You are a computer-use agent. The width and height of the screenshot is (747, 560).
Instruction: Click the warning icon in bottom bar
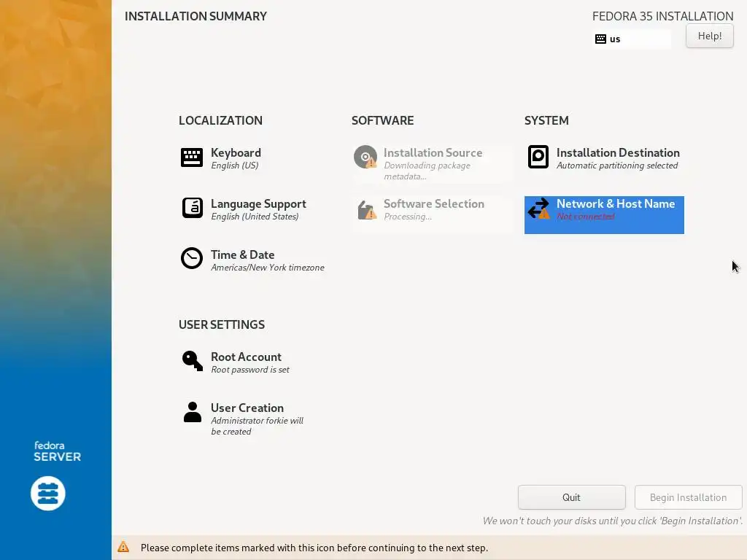123,547
